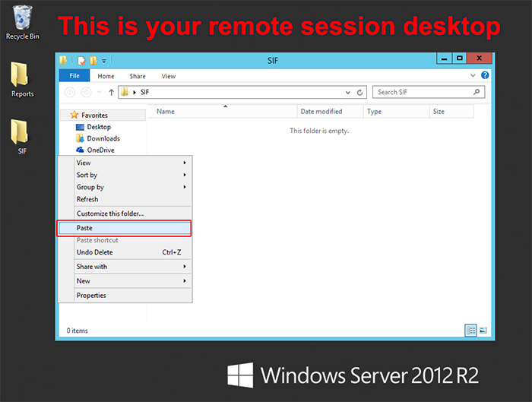This screenshot has width=532, height=402.
Task: Click the Up arrow navigation button
Action: tap(111, 93)
